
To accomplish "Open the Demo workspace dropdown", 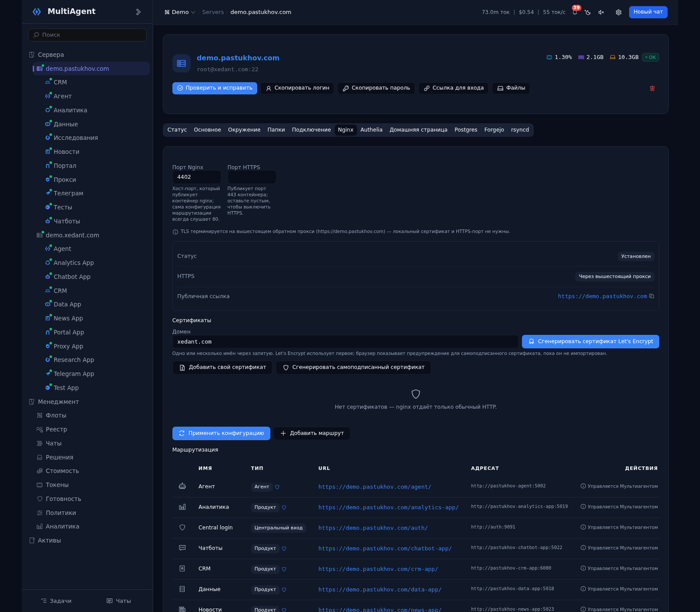I will pyautogui.click(x=180, y=12).
